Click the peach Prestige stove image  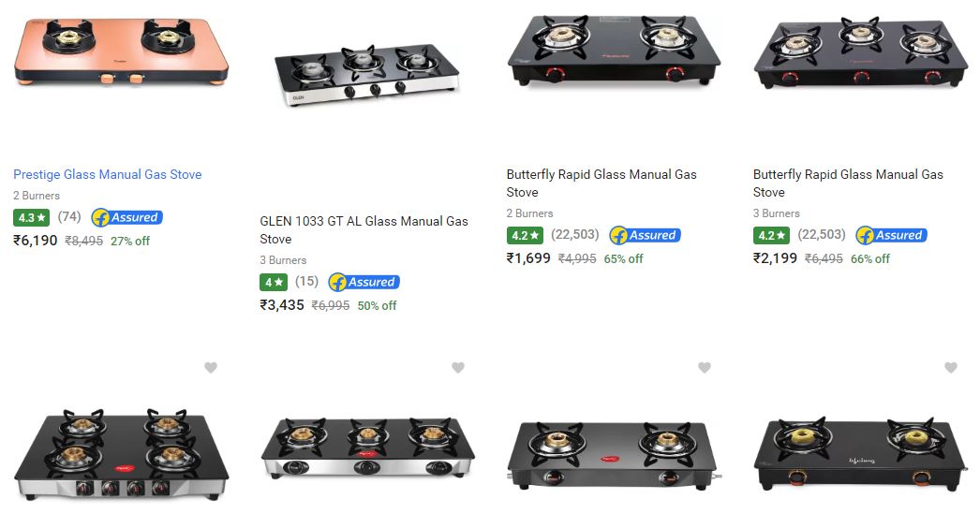pyautogui.click(x=121, y=51)
